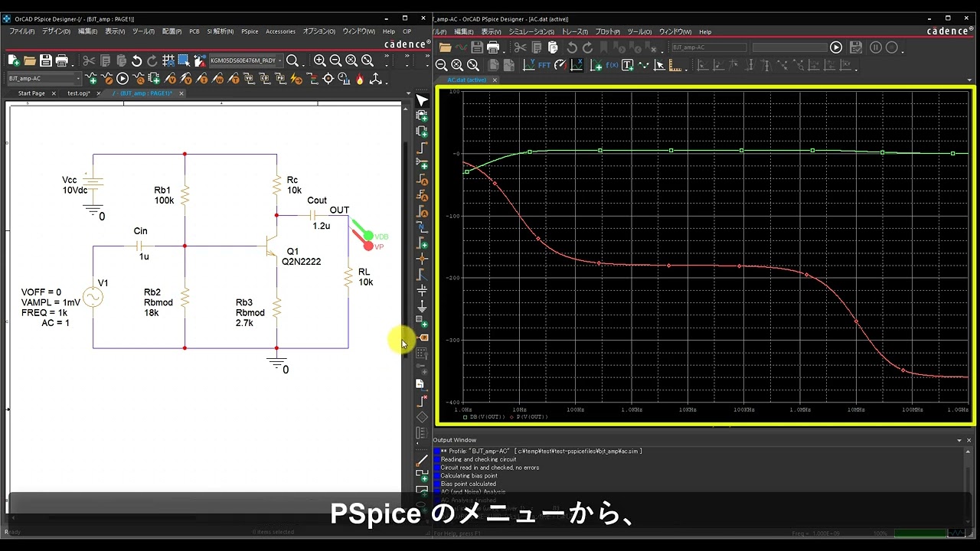
Task: Print the schematic page
Action: tap(62, 60)
